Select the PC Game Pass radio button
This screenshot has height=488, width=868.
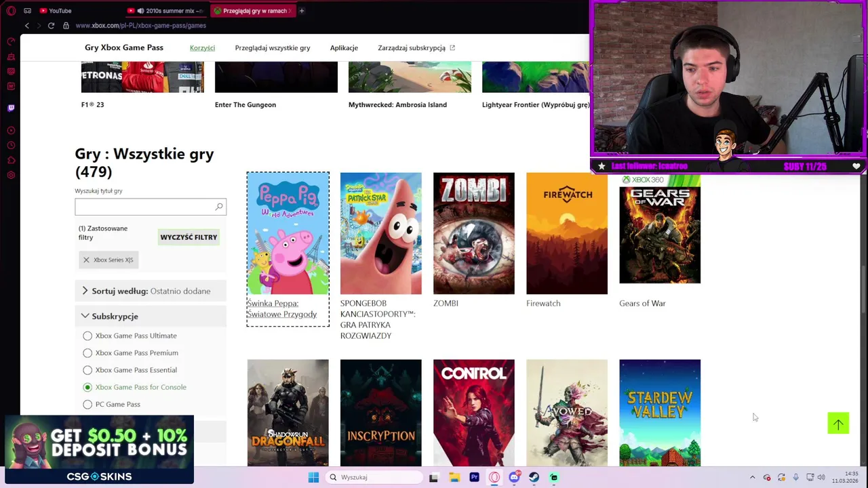pos(87,404)
